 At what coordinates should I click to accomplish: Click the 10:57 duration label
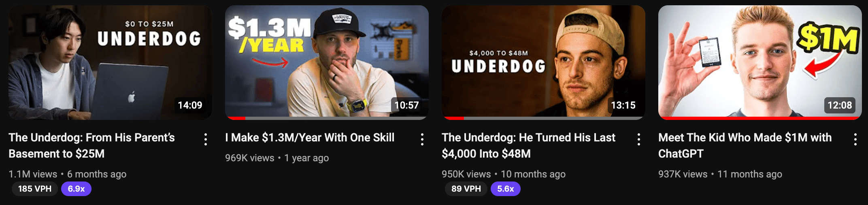406,105
